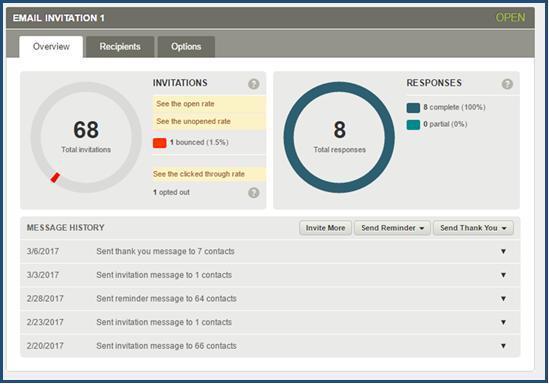Image resolution: width=549 pixels, height=384 pixels.
Task: Click the EMAIL INVITATION 1 title
Action: click(x=59, y=18)
